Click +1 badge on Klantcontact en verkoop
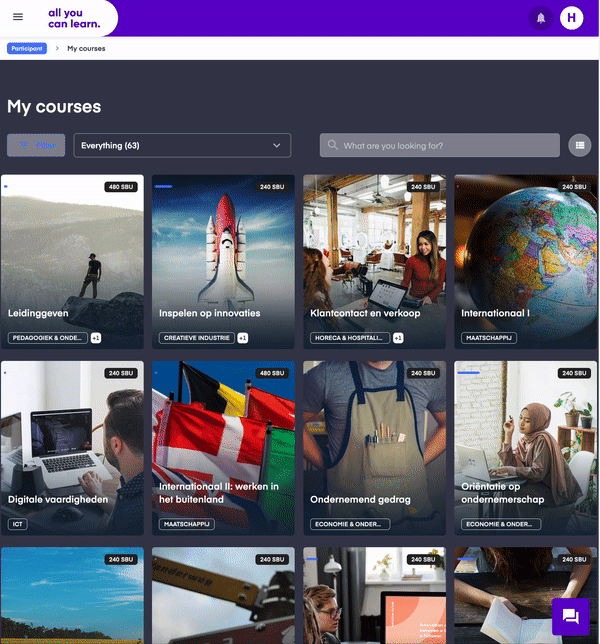The width and height of the screenshot is (600, 644). point(398,338)
